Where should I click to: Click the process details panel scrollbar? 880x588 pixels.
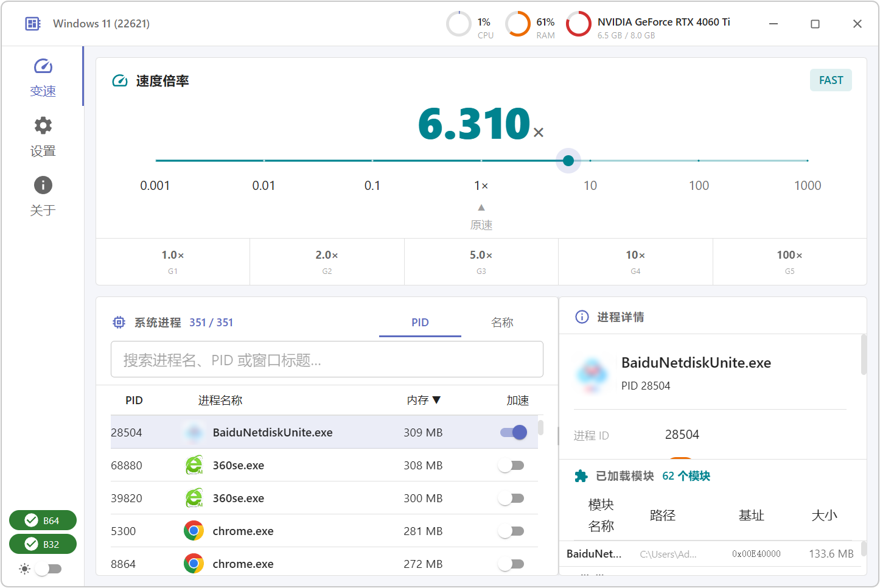click(864, 354)
